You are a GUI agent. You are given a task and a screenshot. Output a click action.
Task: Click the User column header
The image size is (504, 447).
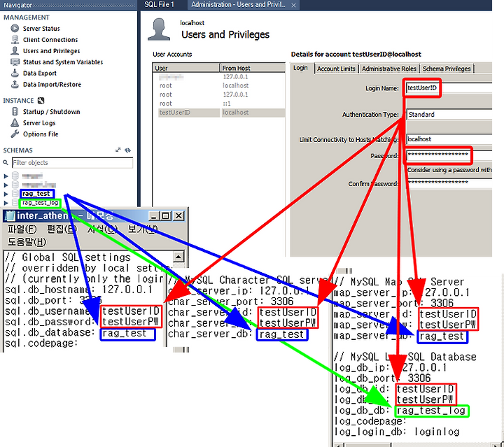pyautogui.click(x=186, y=68)
